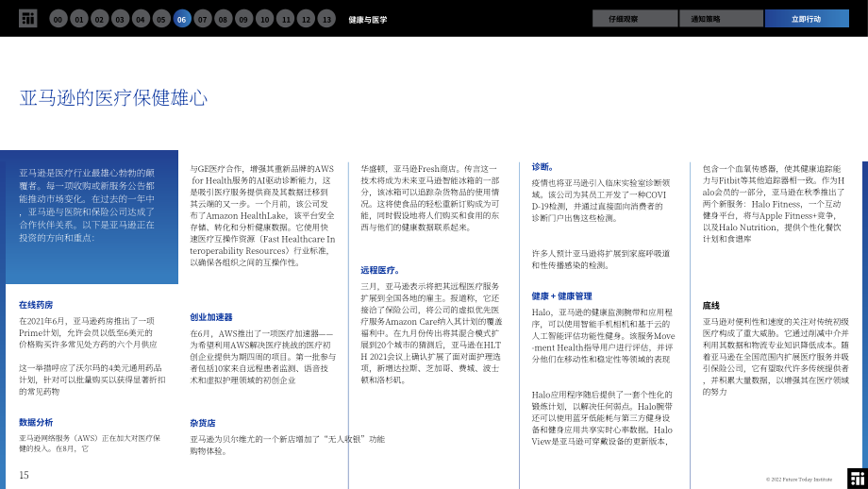Screen dimensions: 868x489
Task: Click paragraph starting 疫情也将亚马逊引入
Action: [x=601, y=200]
